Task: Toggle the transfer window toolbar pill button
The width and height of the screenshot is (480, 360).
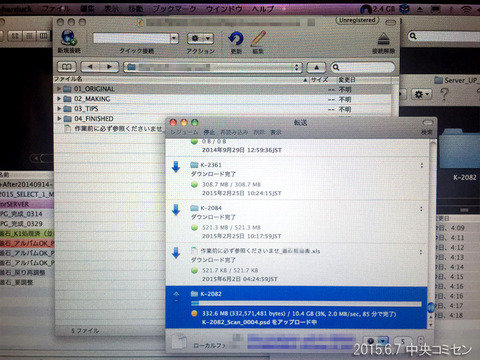Action: 428,122
